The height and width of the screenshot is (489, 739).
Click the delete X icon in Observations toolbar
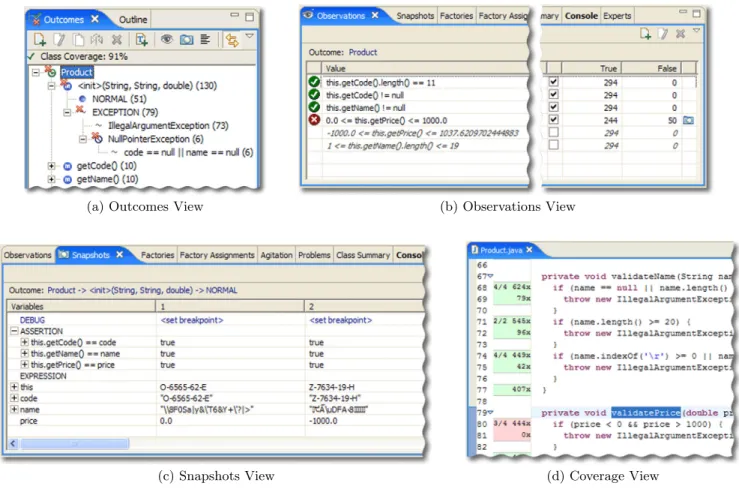[680, 33]
